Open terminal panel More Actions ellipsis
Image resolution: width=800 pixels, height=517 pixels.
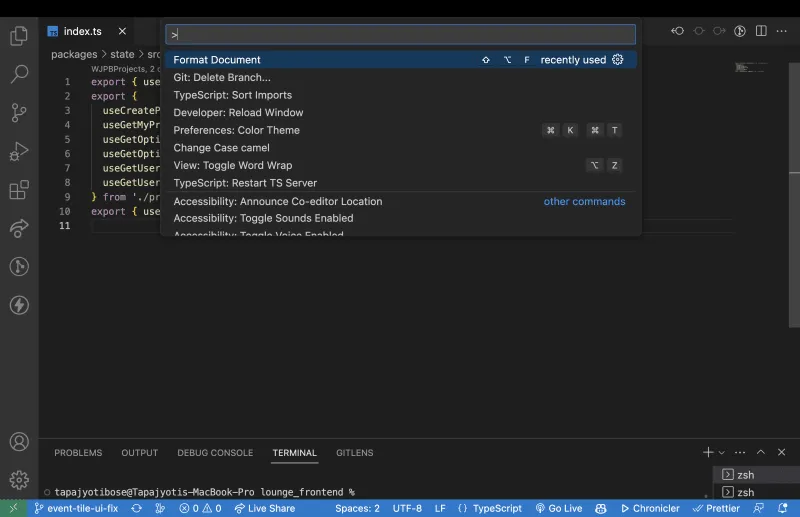point(740,452)
